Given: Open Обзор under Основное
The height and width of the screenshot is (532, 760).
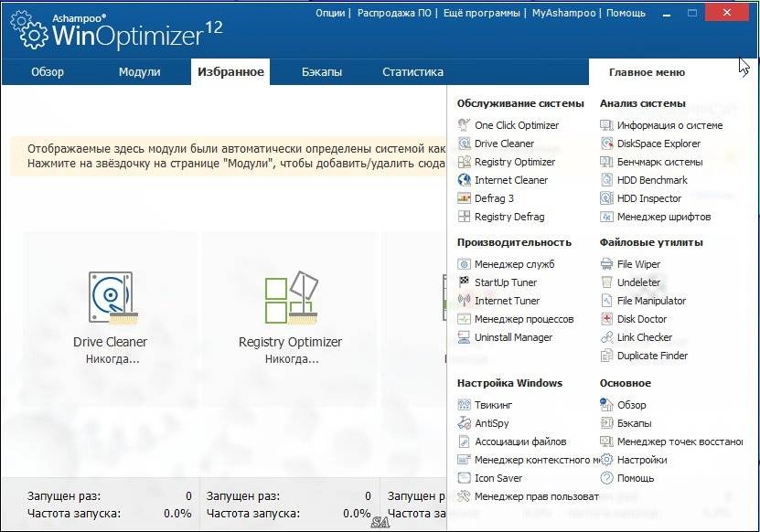Looking at the screenshot, I should (624, 405).
